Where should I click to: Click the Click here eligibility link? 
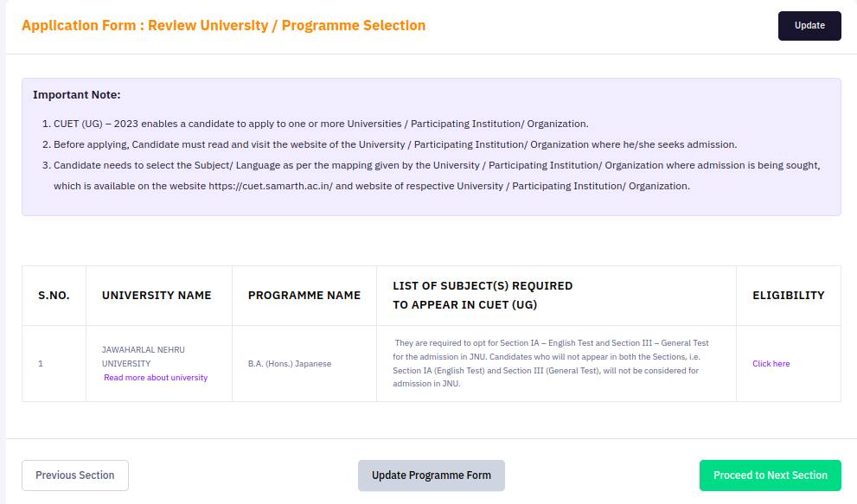pos(770,363)
